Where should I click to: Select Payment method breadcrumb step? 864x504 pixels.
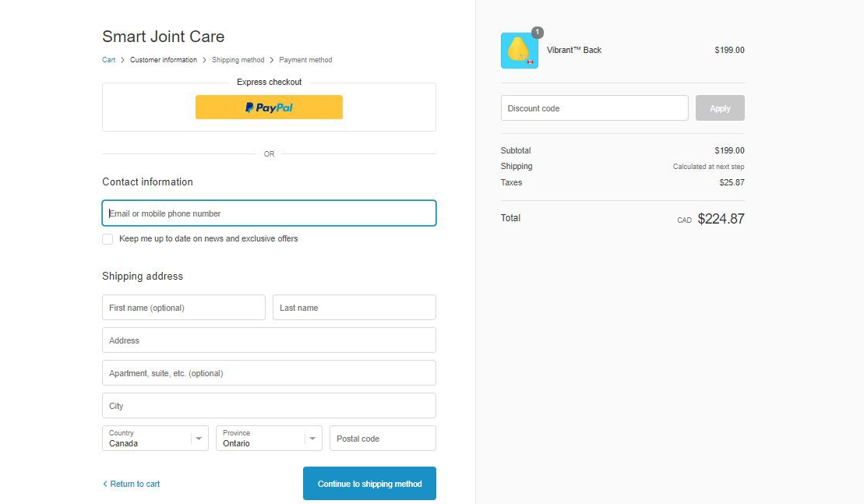[305, 59]
